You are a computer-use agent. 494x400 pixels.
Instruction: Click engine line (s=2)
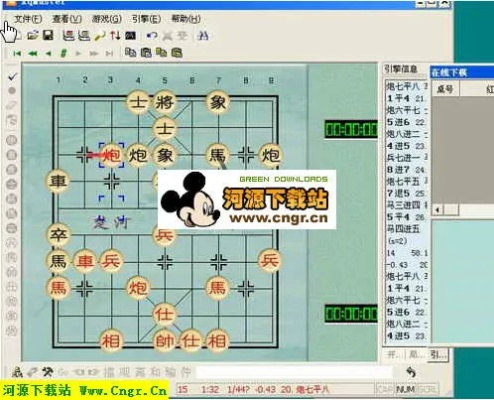[x=397, y=241]
